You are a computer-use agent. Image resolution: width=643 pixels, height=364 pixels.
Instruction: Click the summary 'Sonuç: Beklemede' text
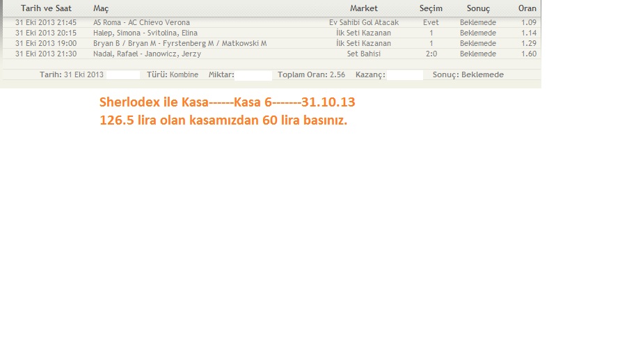tap(468, 74)
